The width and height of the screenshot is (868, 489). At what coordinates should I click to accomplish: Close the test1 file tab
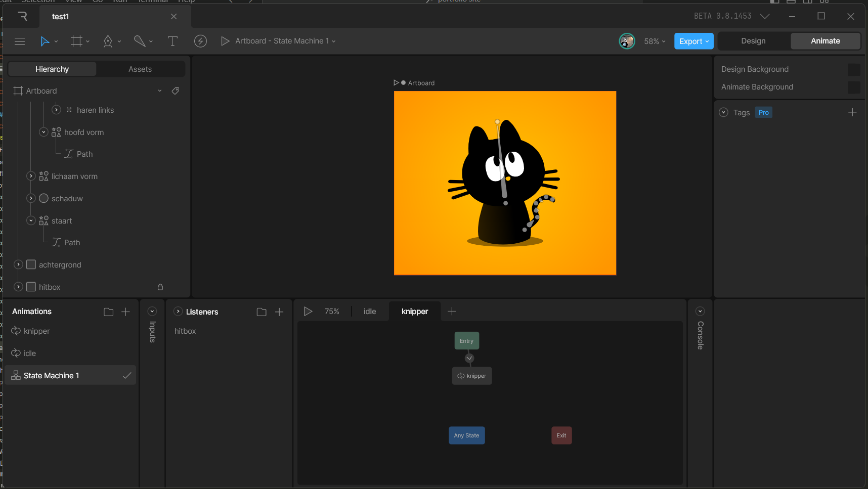point(174,17)
